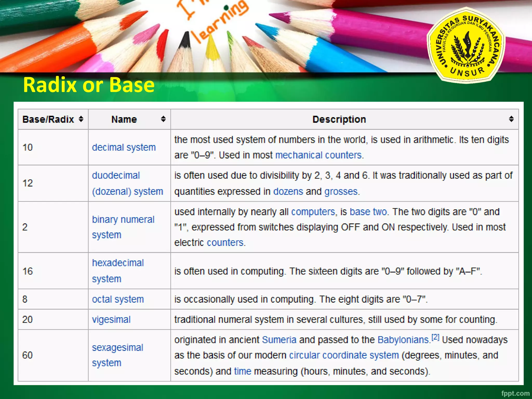
Task: Open the Babylonians link
Action: coord(403,340)
